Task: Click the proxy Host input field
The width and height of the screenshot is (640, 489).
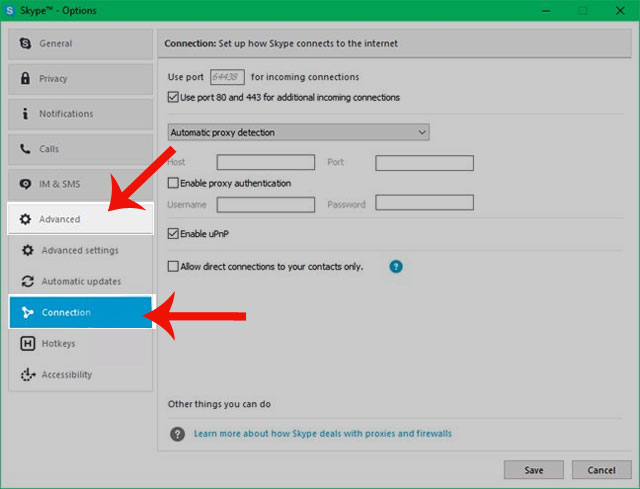Action: pyautogui.click(x=266, y=162)
